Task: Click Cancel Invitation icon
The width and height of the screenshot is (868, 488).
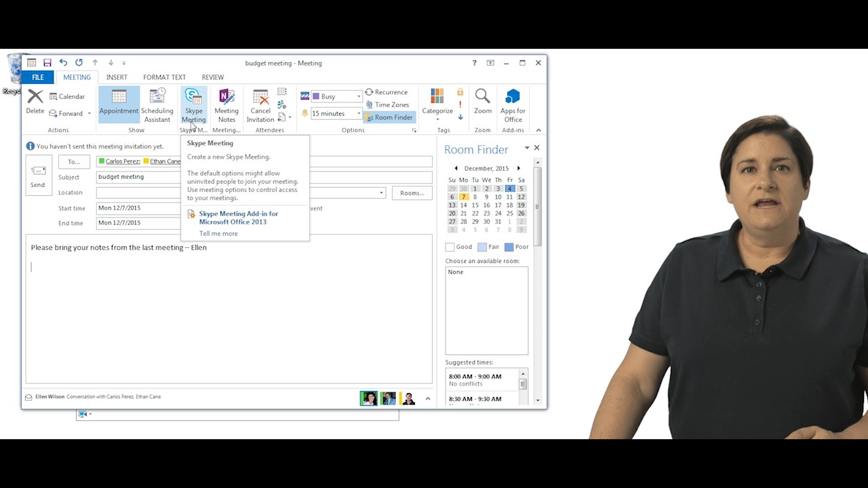Action: 260,104
